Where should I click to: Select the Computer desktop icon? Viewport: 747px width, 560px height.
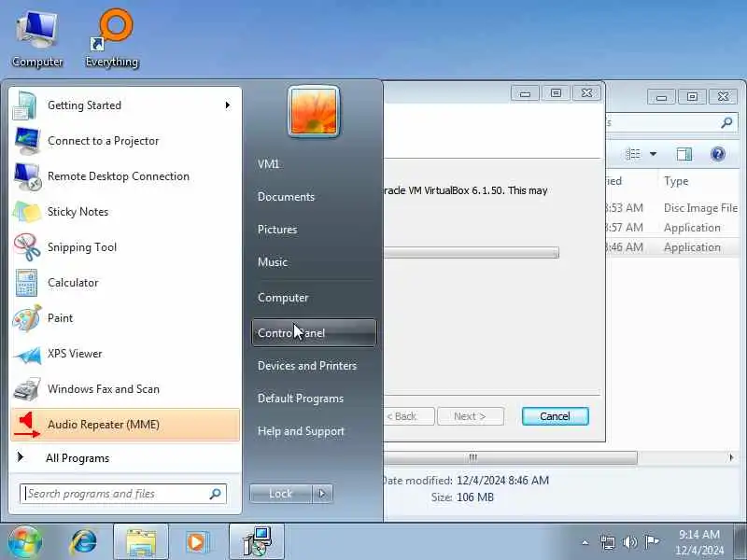[x=37, y=40]
